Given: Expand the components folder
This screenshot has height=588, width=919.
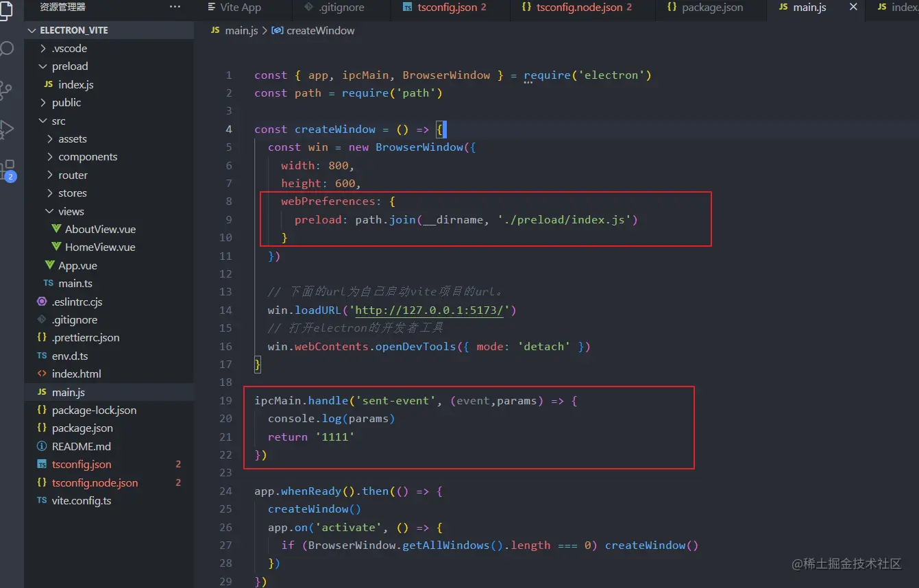Looking at the screenshot, I should 109,157.
